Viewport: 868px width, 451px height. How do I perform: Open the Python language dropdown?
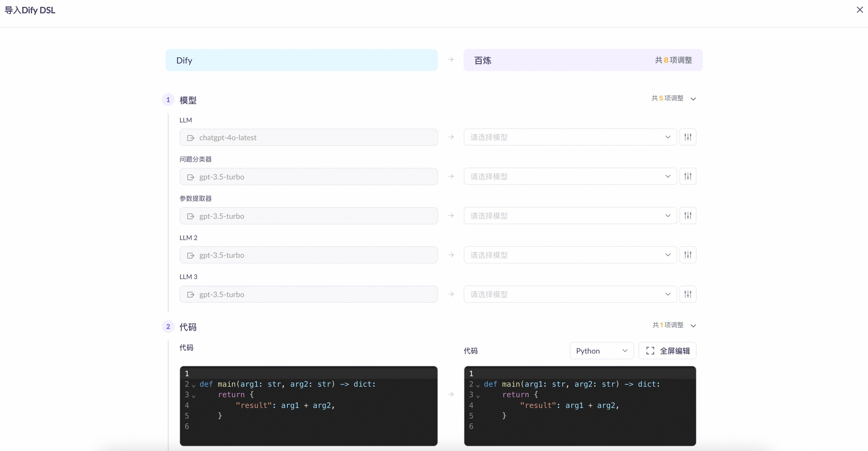(x=601, y=351)
